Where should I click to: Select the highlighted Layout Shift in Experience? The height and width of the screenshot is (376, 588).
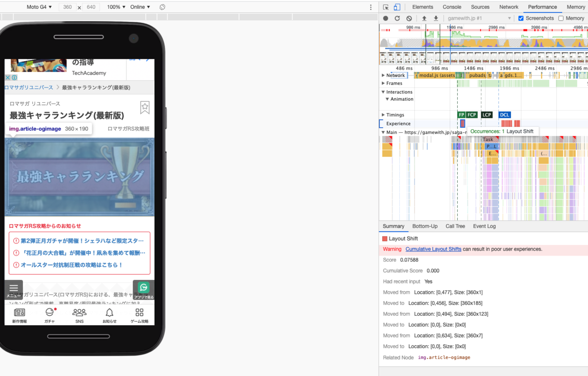(x=463, y=123)
